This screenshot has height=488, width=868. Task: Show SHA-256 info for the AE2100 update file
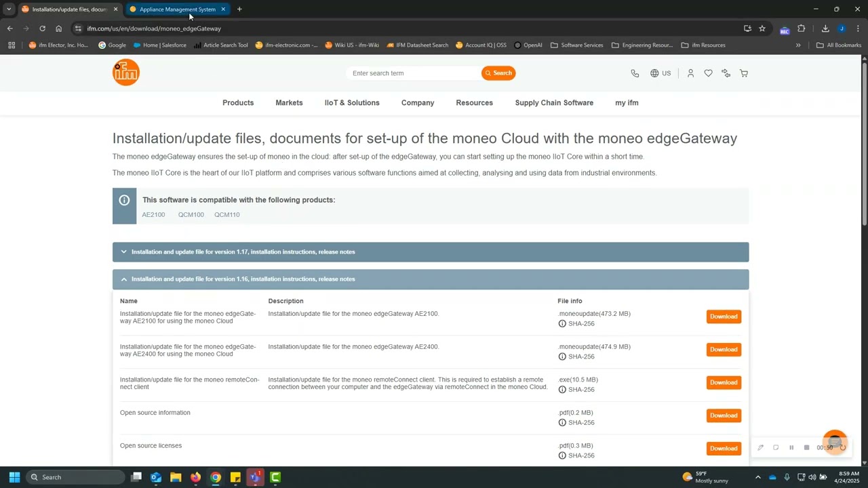576,324
